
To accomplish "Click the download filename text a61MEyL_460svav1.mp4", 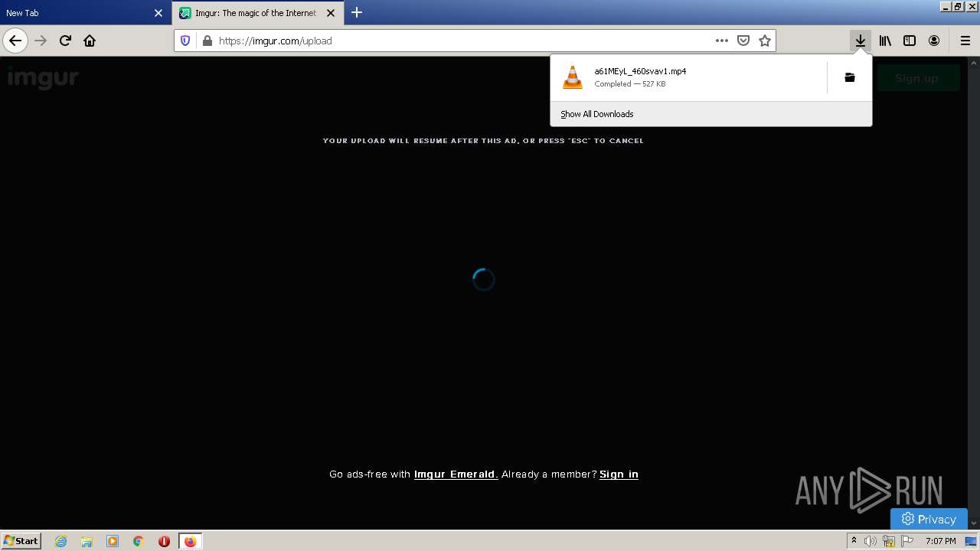I will 640,71.
